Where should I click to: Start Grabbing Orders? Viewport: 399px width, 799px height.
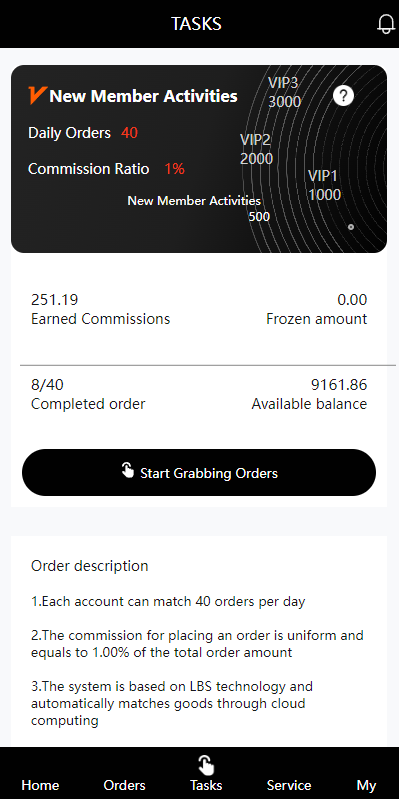point(199,472)
